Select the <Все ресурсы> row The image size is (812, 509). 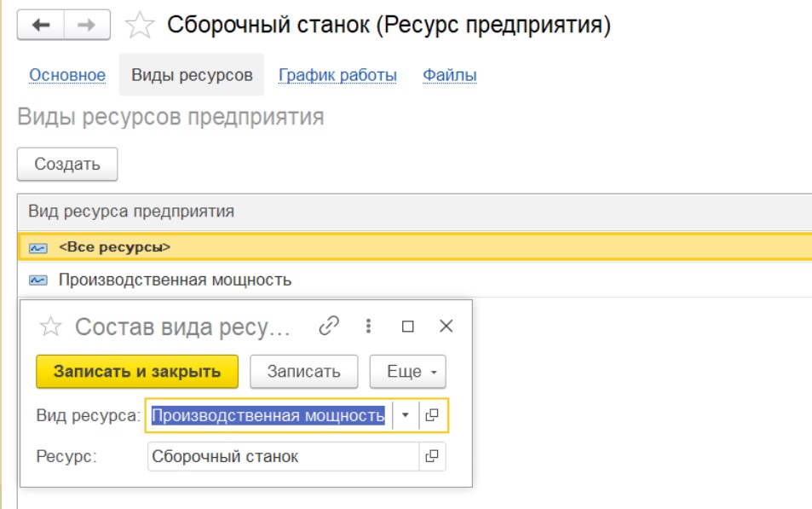tap(414, 247)
